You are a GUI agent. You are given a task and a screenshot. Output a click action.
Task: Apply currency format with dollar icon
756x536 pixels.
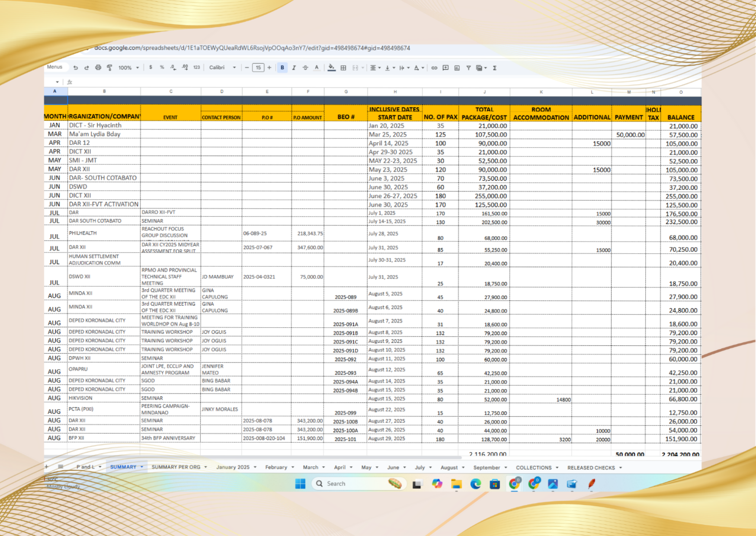151,67
